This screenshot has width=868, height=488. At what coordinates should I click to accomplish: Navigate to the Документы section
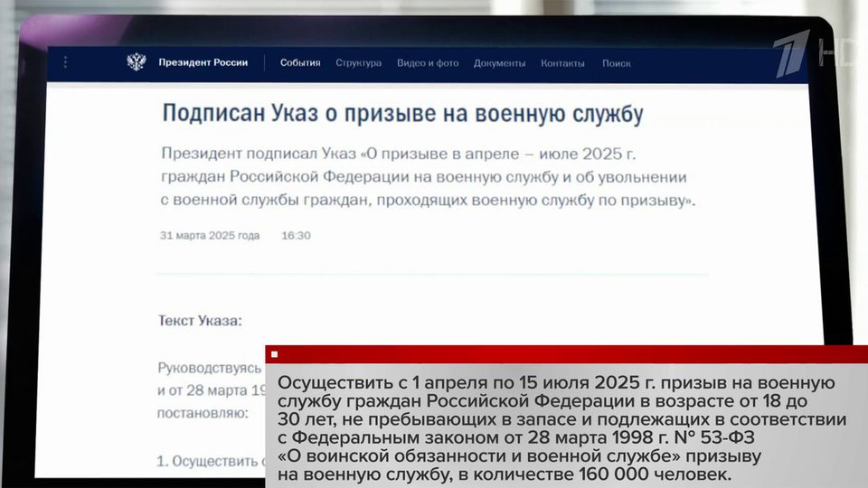[499, 63]
